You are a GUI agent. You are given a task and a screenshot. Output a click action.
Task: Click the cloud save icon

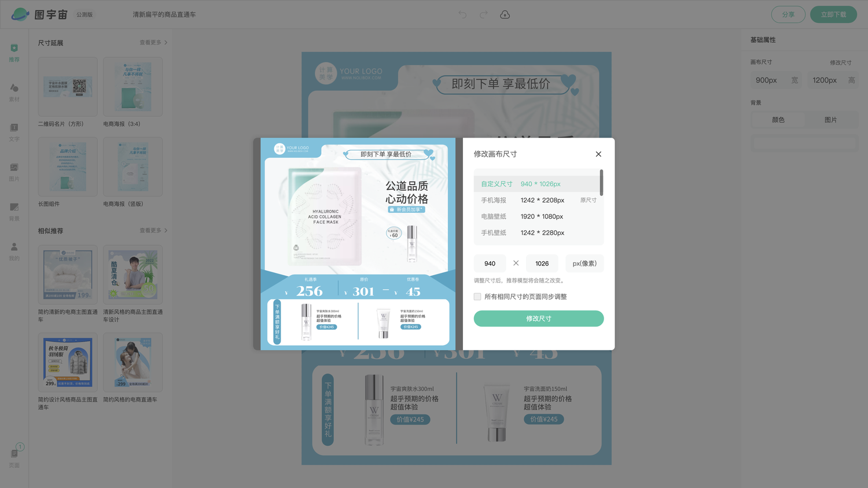tap(505, 14)
